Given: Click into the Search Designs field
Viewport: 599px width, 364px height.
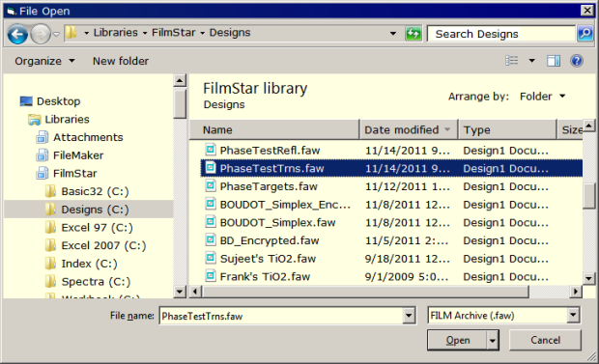Looking at the screenshot, I should pos(500,34).
